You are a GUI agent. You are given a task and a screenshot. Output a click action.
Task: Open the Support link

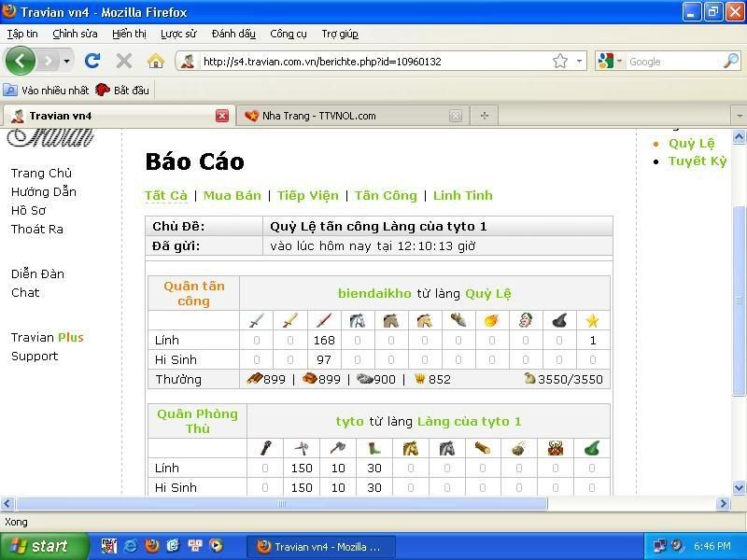tap(35, 357)
